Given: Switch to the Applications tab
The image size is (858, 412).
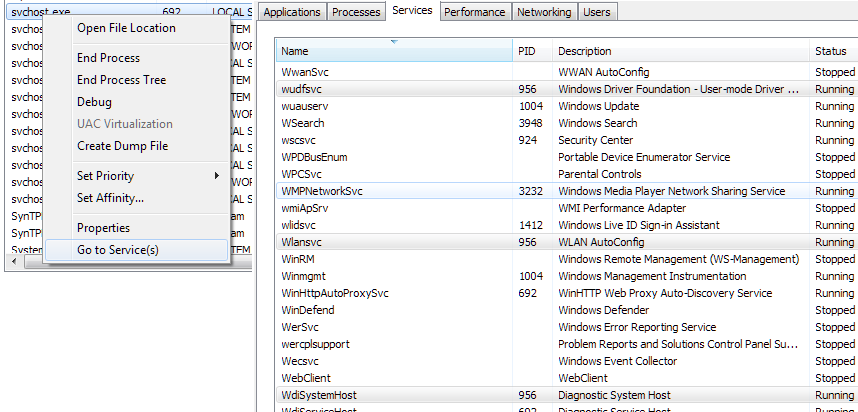Looking at the screenshot, I should (x=292, y=12).
